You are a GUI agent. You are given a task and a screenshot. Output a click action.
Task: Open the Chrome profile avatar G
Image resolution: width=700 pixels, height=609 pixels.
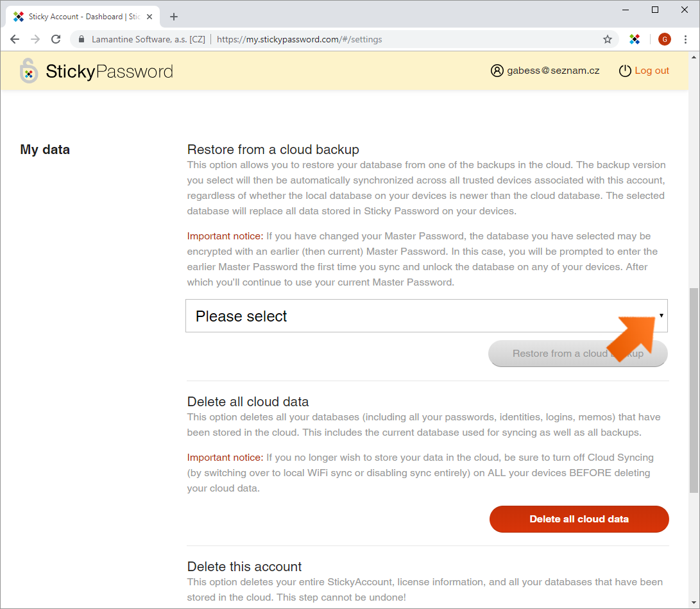point(664,39)
